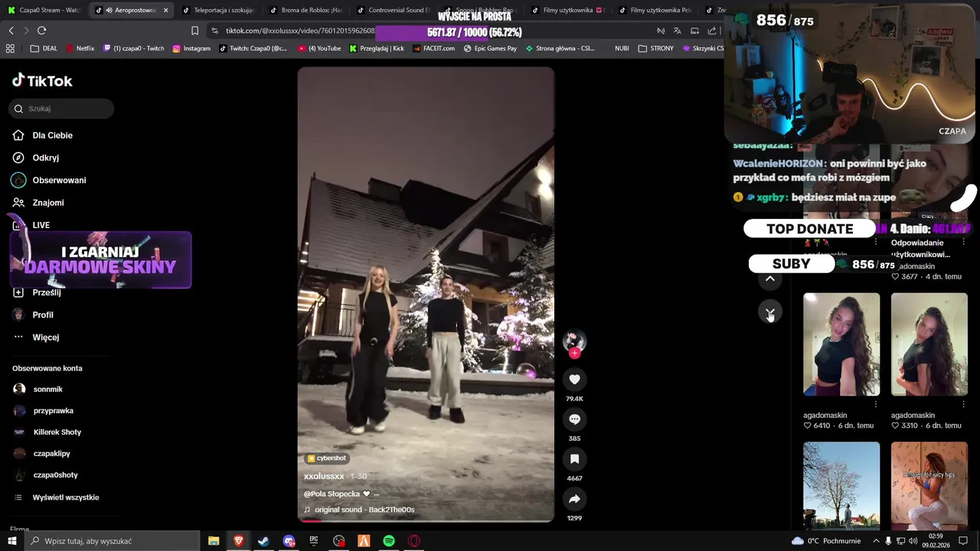Open agadomaskin thumbnail with 3310 likes
This screenshot has width=980, height=551.
tap(929, 344)
